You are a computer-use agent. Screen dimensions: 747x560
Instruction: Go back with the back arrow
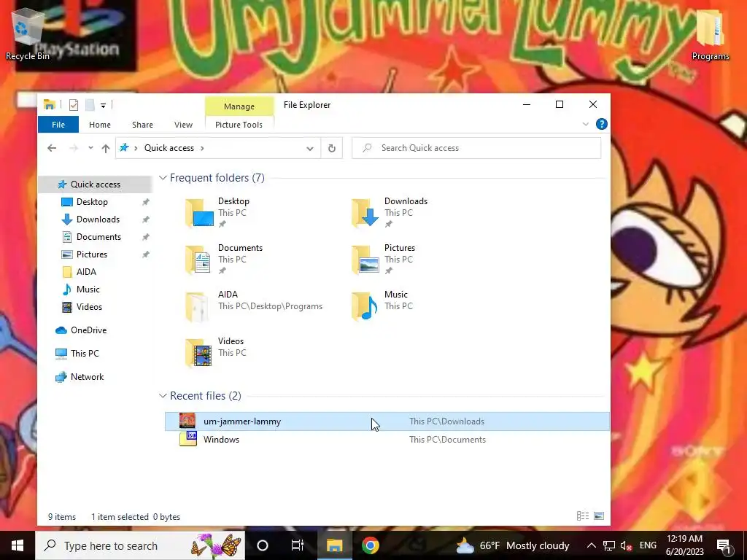52,148
